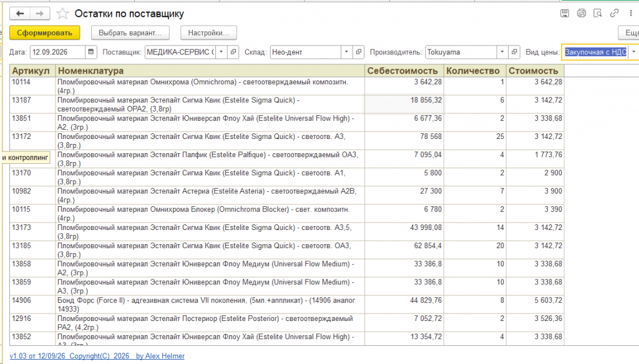Select article cell 14906
This screenshot has height=364, width=639.
coord(32,305)
